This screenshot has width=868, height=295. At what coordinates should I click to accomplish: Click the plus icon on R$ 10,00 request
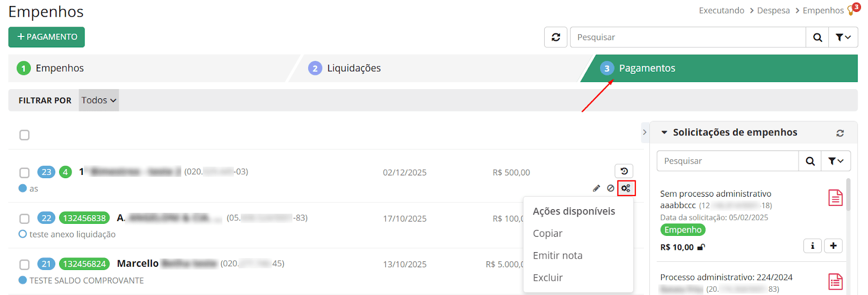click(833, 246)
